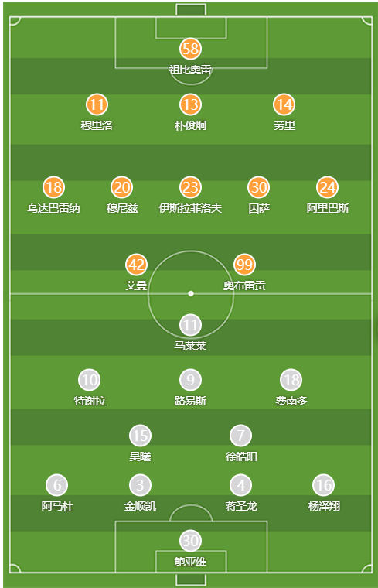378x588 pixels.
Task: Select orange number 14 劳里
Action: [x=284, y=104]
